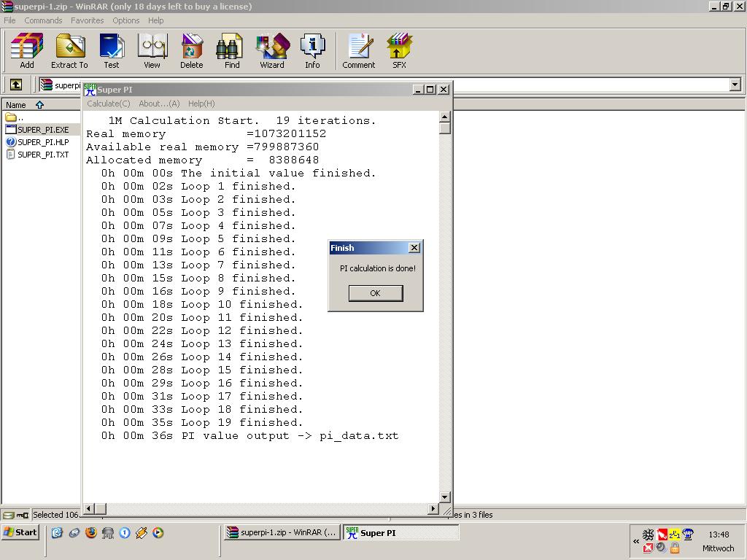Click the Add toolbar icon in WinRAR
The height and width of the screenshot is (560, 747).
(x=27, y=51)
